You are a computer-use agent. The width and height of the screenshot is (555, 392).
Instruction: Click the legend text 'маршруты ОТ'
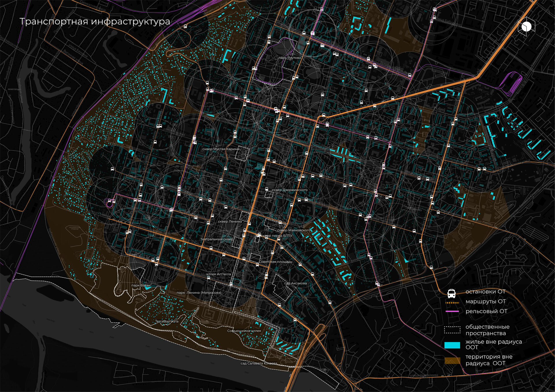pyautogui.click(x=486, y=301)
